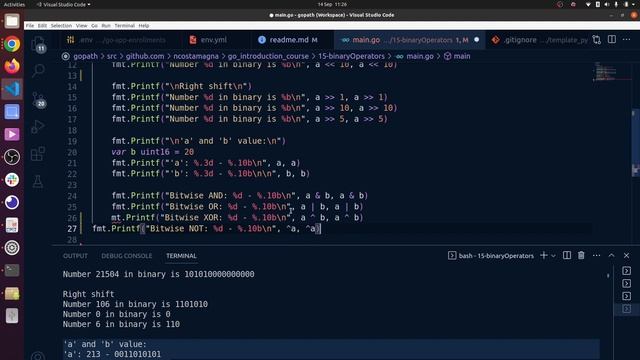
Task: Open the Help menu
Action: point(144,25)
